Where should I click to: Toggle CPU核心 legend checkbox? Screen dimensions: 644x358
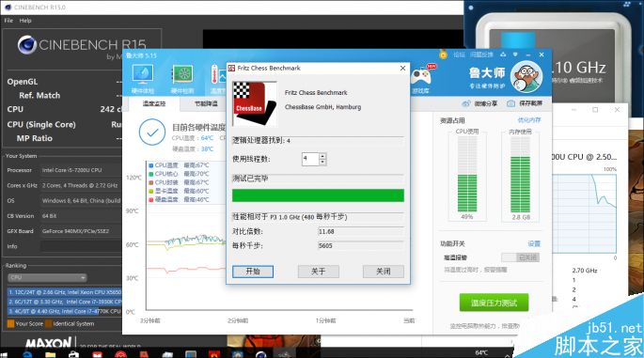[150, 174]
